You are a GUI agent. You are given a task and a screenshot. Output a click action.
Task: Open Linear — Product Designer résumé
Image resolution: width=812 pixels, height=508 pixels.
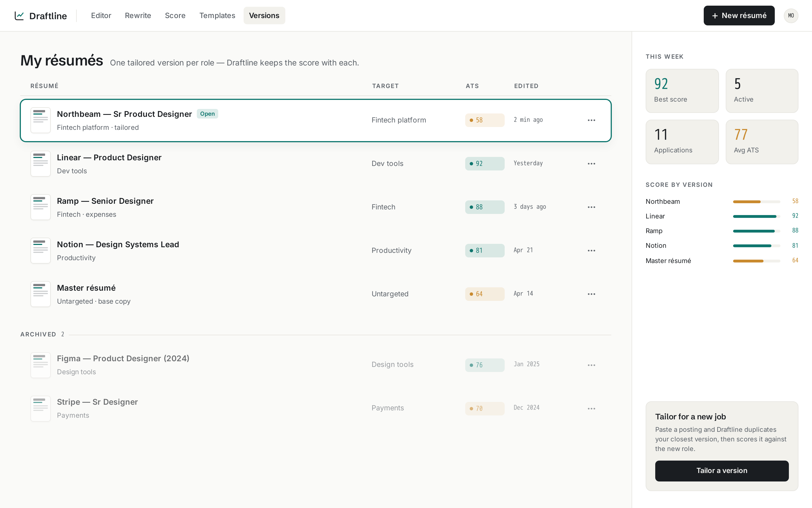point(109,157)
